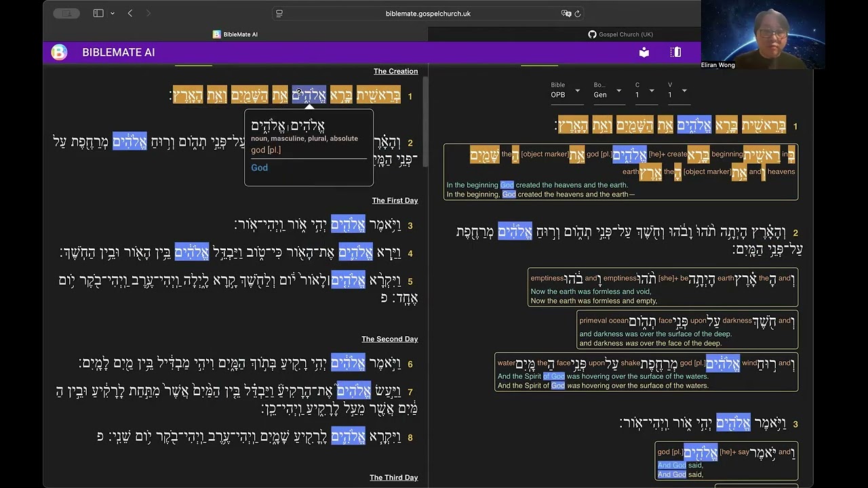Open the Bible reading icon in purple header
868x488 pixels.
(644, 52)
